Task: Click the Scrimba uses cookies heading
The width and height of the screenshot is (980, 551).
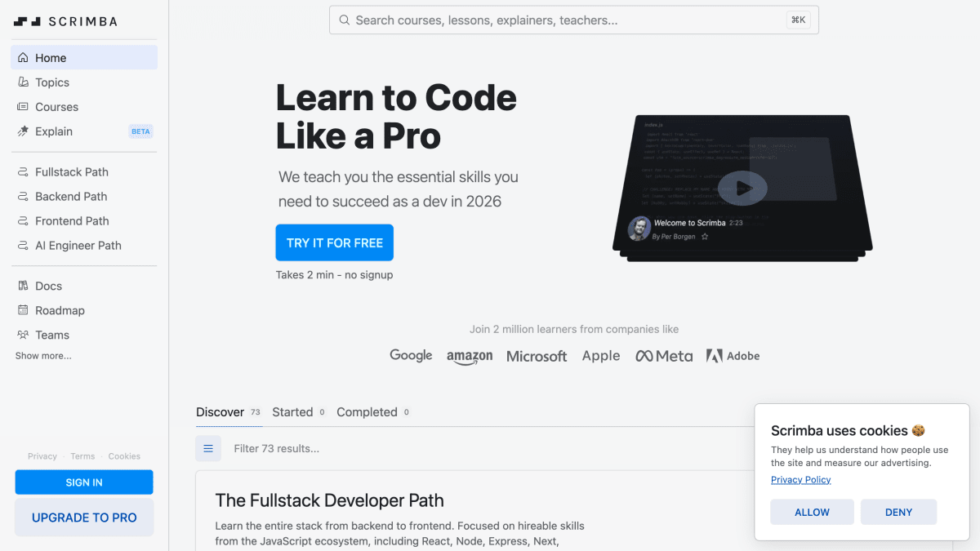Action: tap(848, 430)
